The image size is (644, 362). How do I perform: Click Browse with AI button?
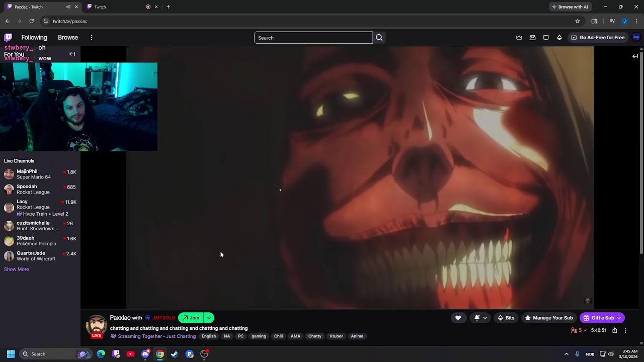(x=570, y=7)
